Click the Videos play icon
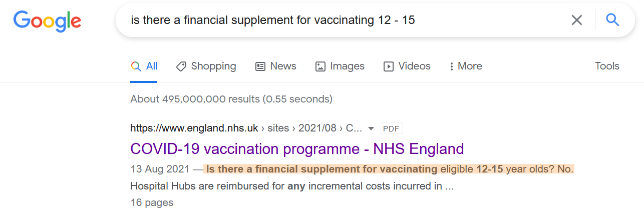 click(x=389, y=66)
